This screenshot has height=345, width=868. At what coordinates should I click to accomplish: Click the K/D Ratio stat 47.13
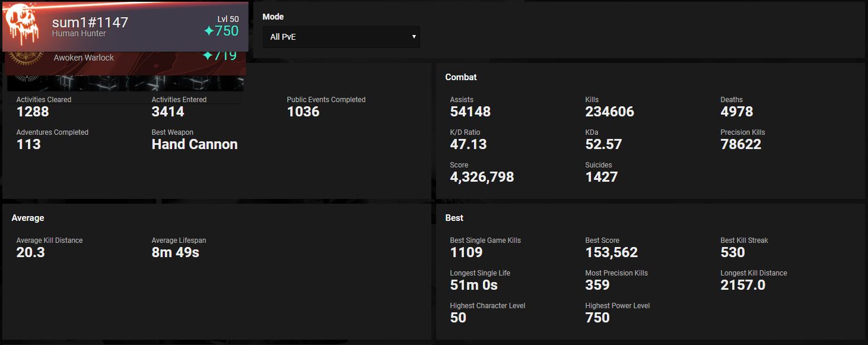pyautogui.click(x=468, y=144)
